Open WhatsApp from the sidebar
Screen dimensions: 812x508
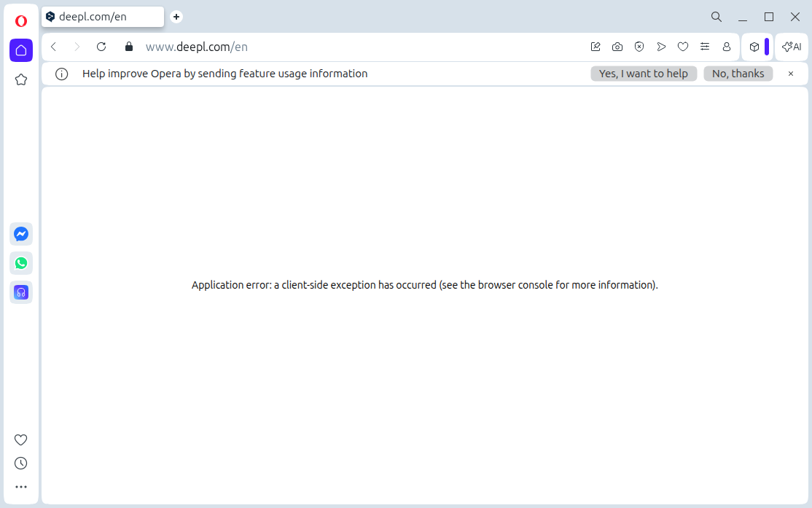[x=20, y=262]
